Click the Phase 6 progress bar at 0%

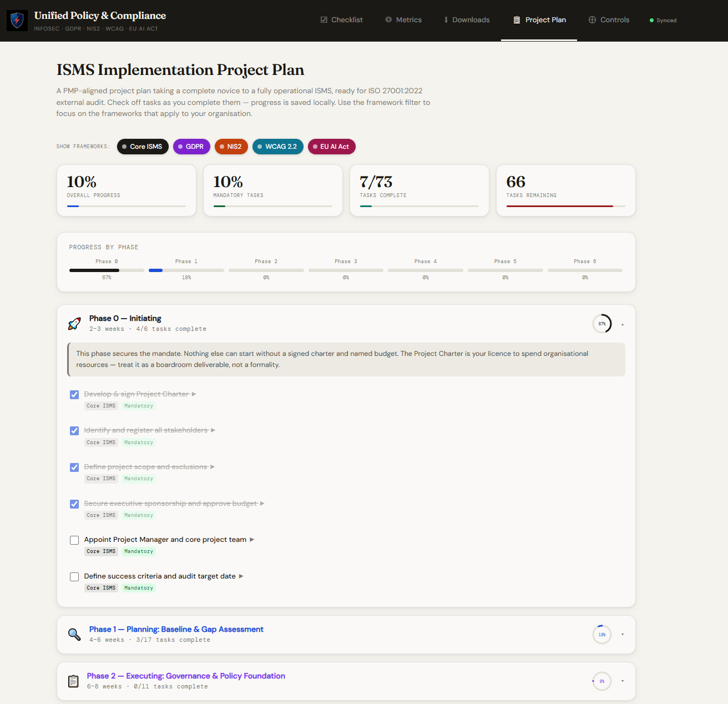point(585,270)
